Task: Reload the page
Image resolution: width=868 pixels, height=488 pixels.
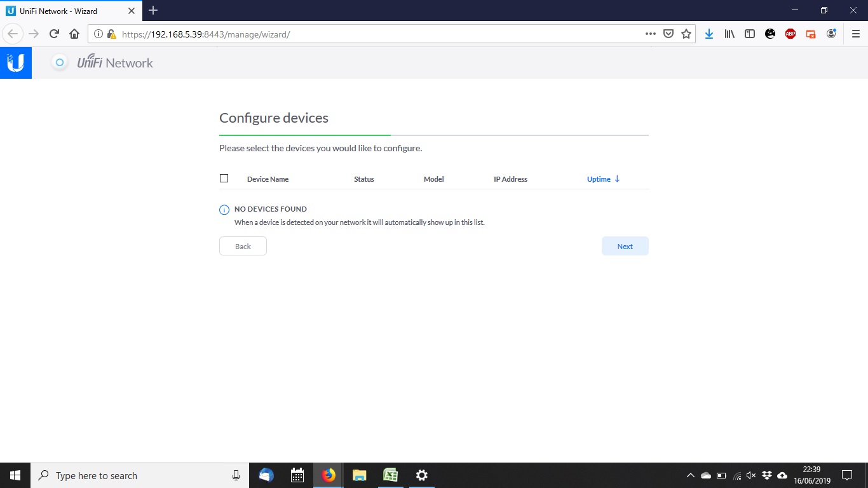Action: point(54,34)
